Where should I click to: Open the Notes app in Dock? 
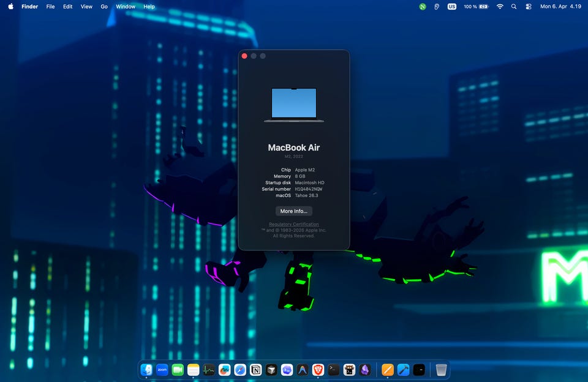pyautogui.click(x=194, y=370)
